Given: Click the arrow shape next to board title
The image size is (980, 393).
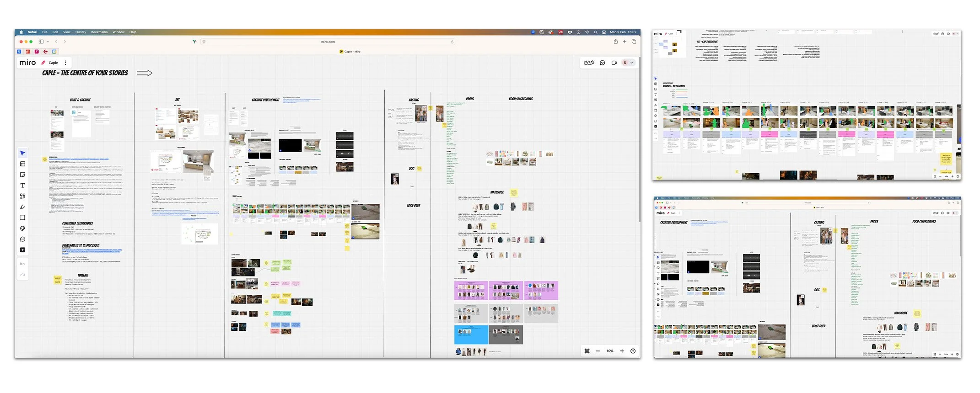Looking at the screenshot, I should pyautogui.click(x=145, y=73).
